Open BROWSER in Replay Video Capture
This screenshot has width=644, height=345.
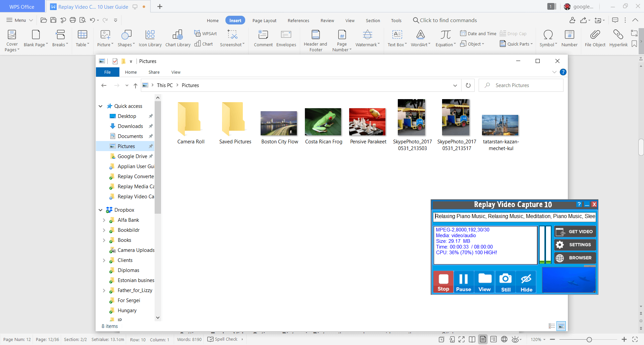pyautogui.click(x=575, y=258)
